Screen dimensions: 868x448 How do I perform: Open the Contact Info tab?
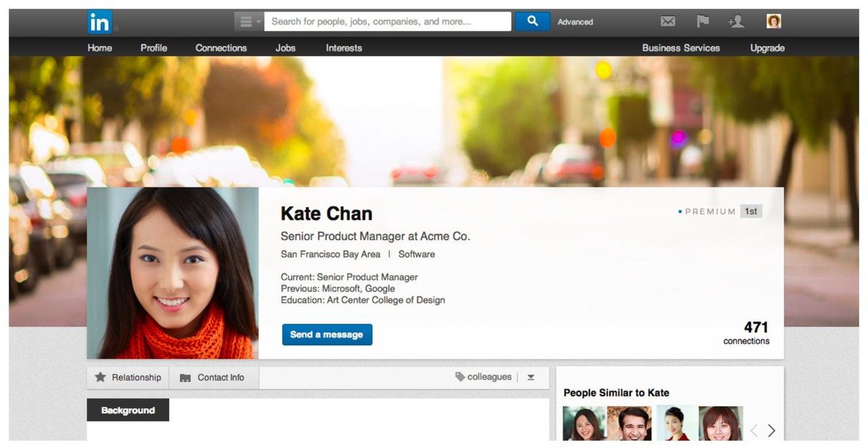pyautogui.click(x=214, y=377)
